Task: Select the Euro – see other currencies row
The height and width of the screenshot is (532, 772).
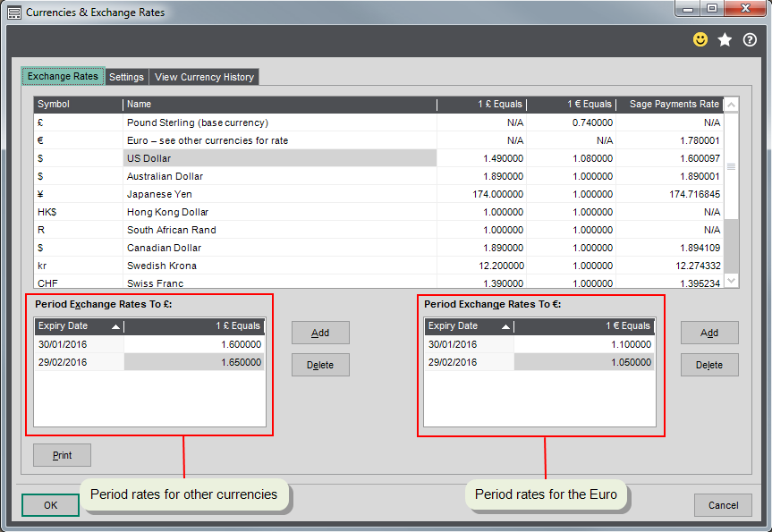Action: click(x=378, y=140)
